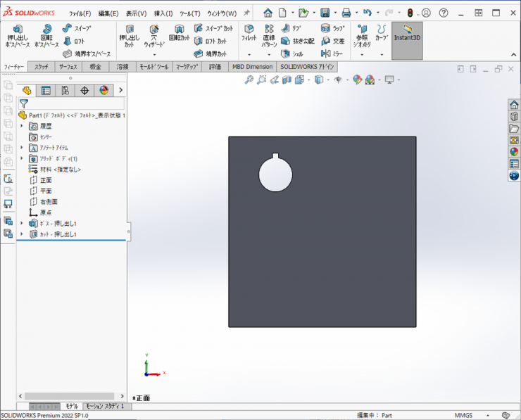The height and width of the screenshot is (420, 521).
Task: Open the Appearances color wheel in task pane
Action: click(x=514, y=152)
